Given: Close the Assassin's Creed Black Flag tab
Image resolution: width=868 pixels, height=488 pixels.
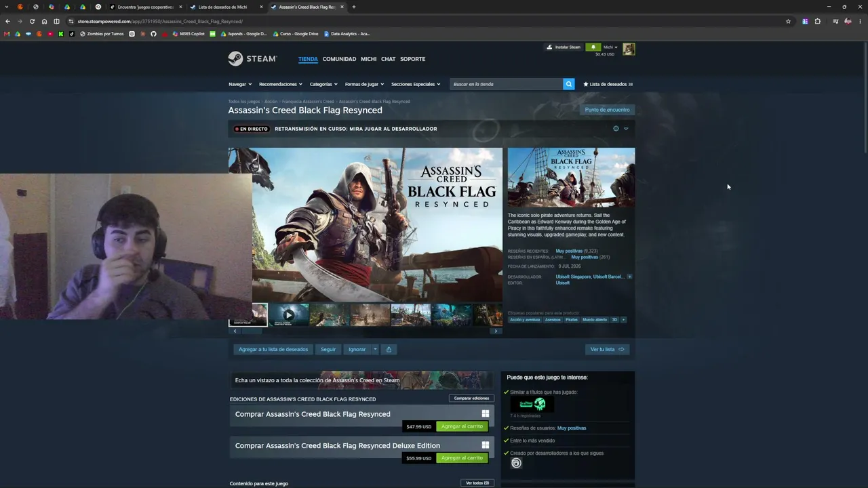Looking at the screenshot, I should [x=342, y=7].
